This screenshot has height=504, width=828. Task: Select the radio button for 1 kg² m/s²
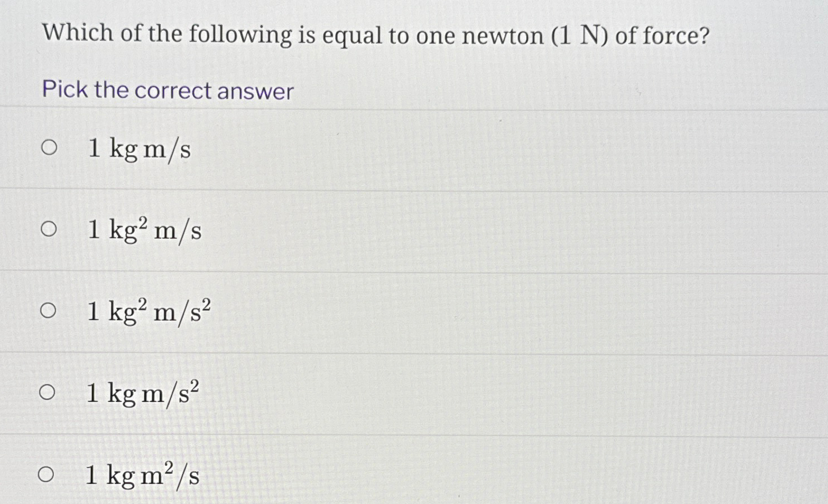click(49, 310)
